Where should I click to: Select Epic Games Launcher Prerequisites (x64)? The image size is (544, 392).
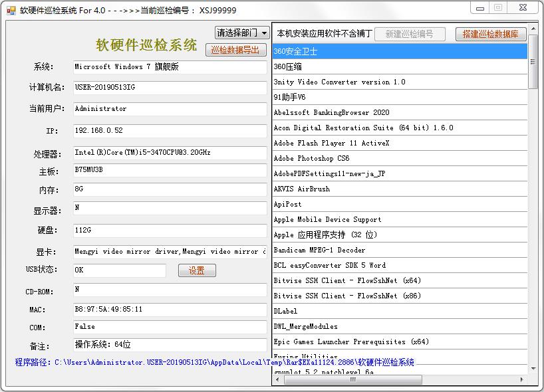coord(399,342)
